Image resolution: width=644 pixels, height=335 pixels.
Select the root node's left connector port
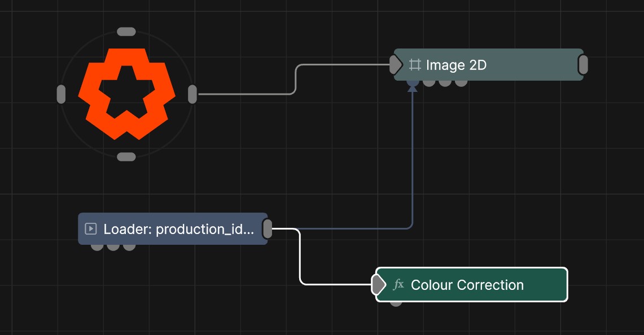click(x=62, y=94)
